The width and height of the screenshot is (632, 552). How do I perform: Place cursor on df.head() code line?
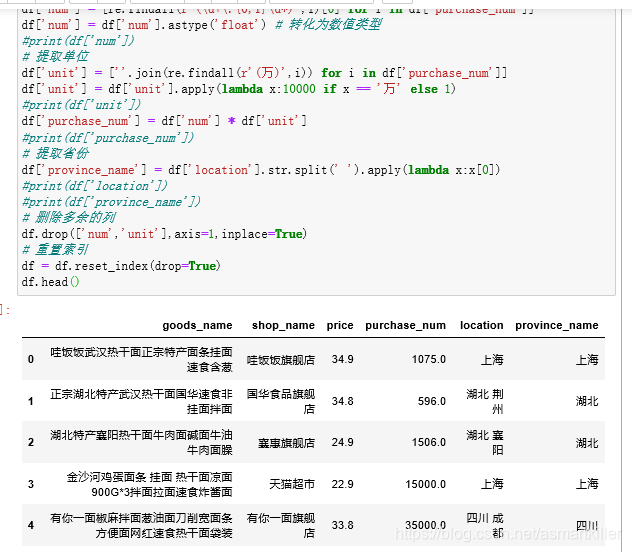(x=50, y=282)
